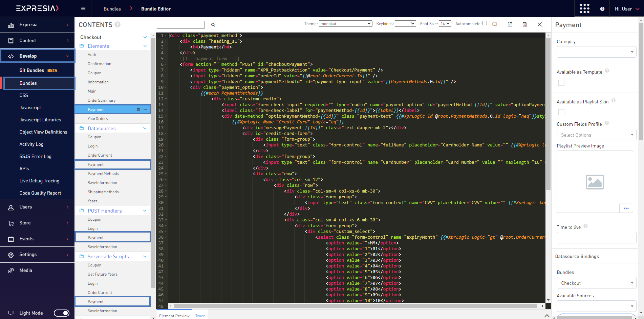Open the Font Size dropdown
The width and height of the screenshot is (644, 319).
[445, 23]
